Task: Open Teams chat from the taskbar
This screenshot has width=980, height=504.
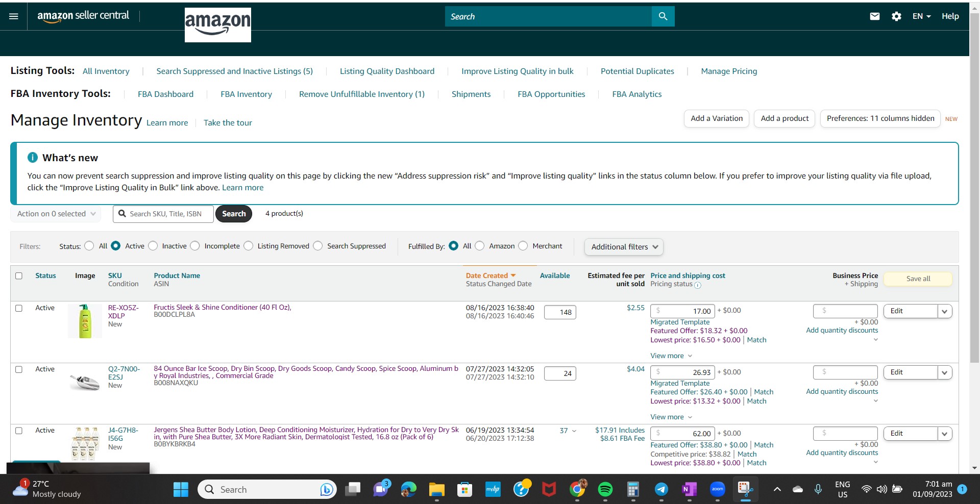Action: tap(381, 489)
